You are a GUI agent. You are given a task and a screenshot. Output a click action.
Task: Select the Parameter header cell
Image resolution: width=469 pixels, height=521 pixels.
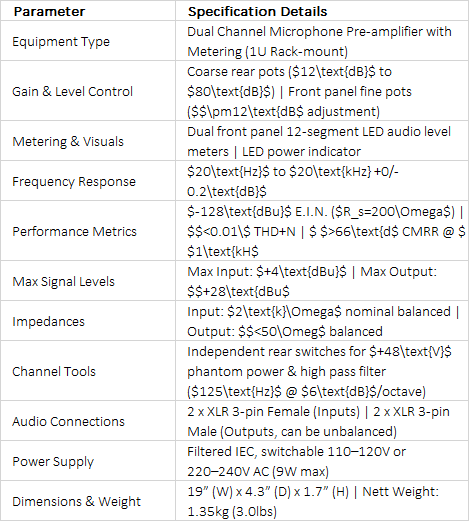[88, 11]
